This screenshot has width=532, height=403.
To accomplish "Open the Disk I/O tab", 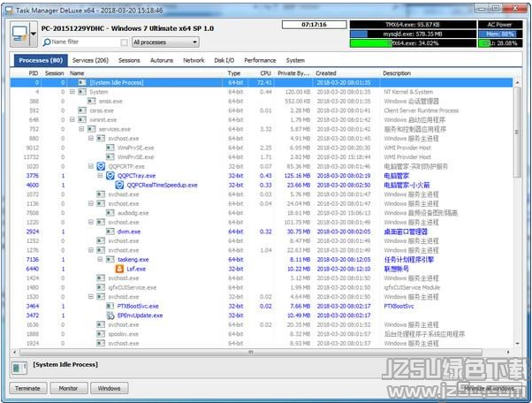I will click(x=224, y=60).
